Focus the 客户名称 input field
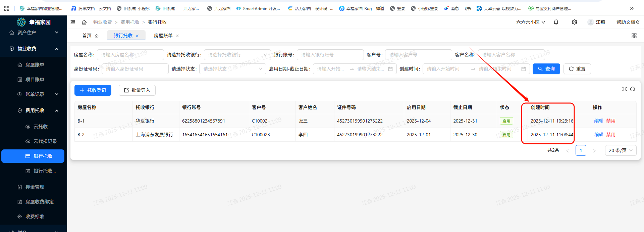The width and height of the screenshot is (644, 232). click(512, 55)
